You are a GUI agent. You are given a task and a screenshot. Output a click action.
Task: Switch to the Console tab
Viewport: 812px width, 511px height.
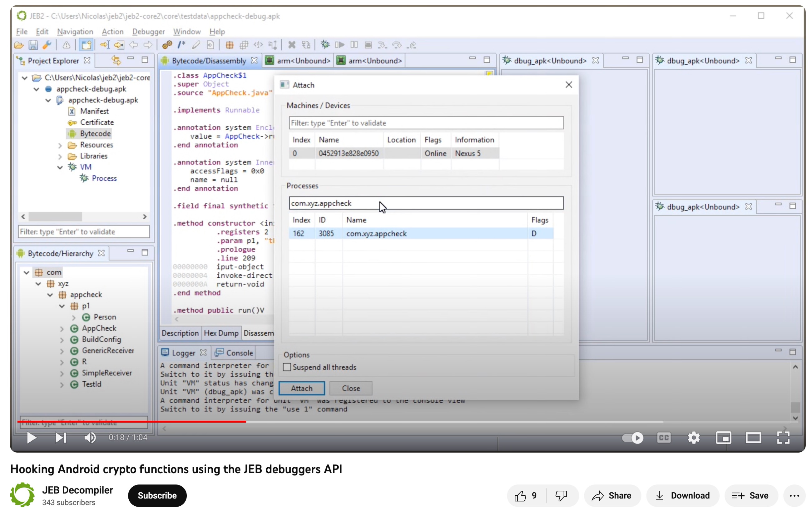coord(234,353)
